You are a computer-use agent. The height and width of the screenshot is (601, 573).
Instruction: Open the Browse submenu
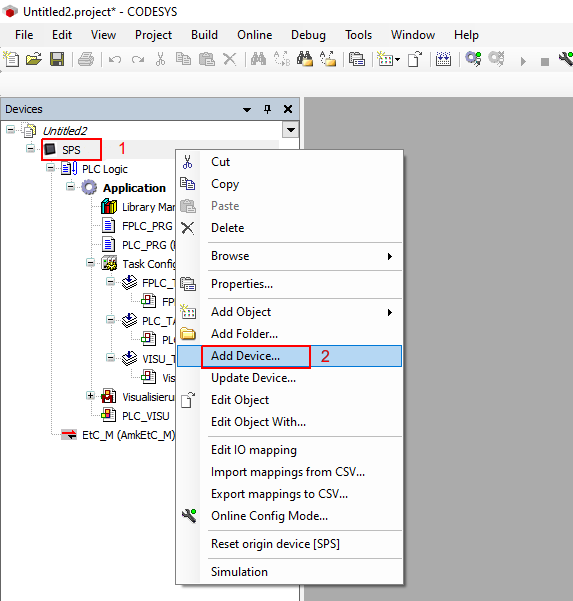click(289, 256)
